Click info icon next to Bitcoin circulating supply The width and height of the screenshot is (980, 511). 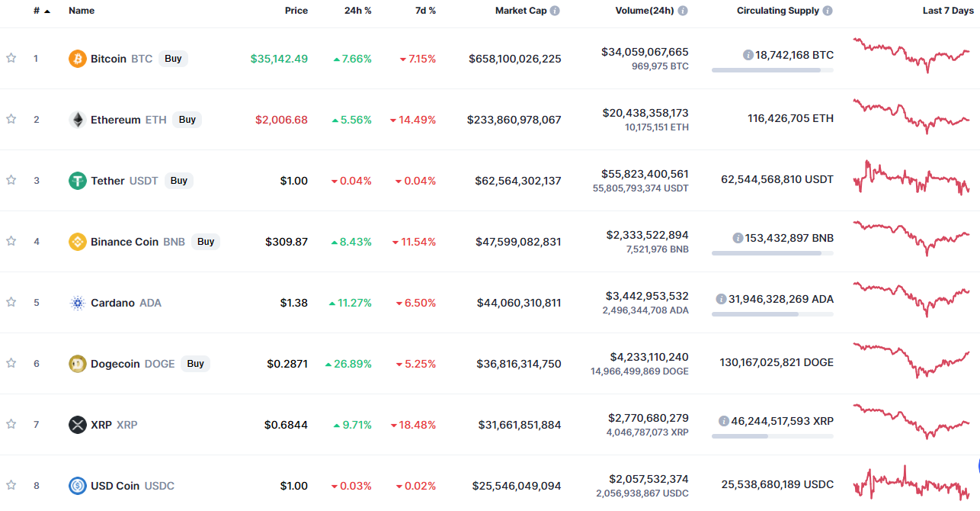coord(748,55)
